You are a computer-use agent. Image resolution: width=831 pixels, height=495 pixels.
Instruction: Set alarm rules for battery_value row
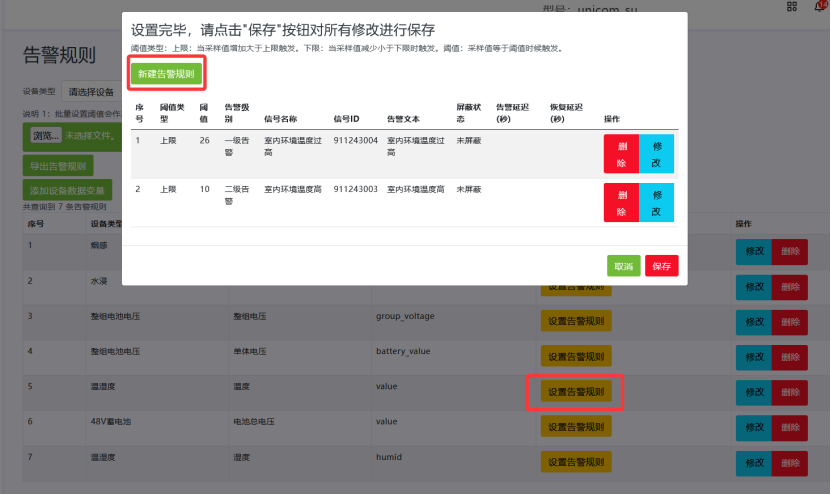pyautogui.click(x=575, y=355)
